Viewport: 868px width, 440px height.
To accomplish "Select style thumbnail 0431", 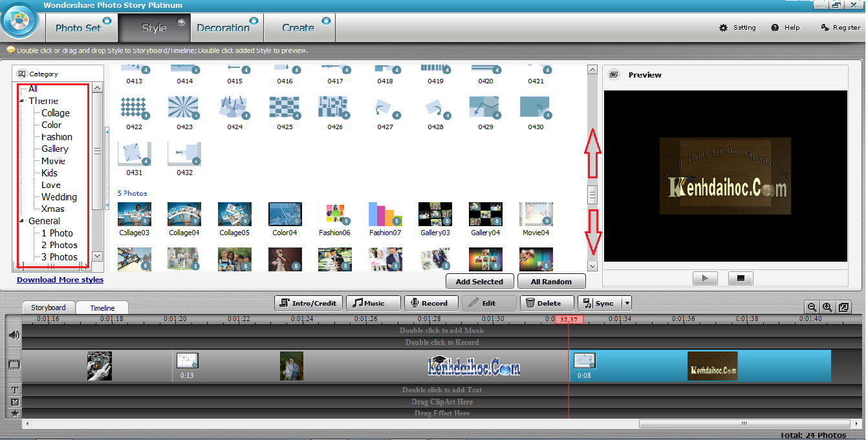I will pos(135,154).
